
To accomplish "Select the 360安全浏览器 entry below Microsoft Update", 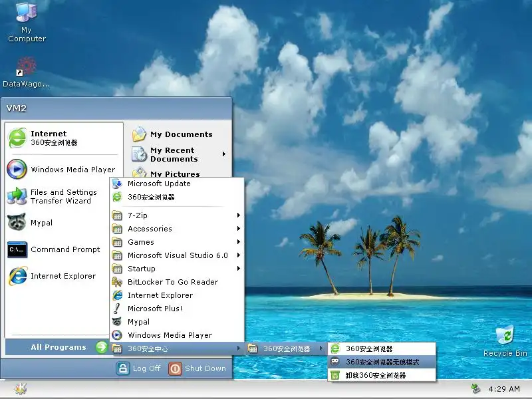I will pyautogui.click(x=177, y=197).
